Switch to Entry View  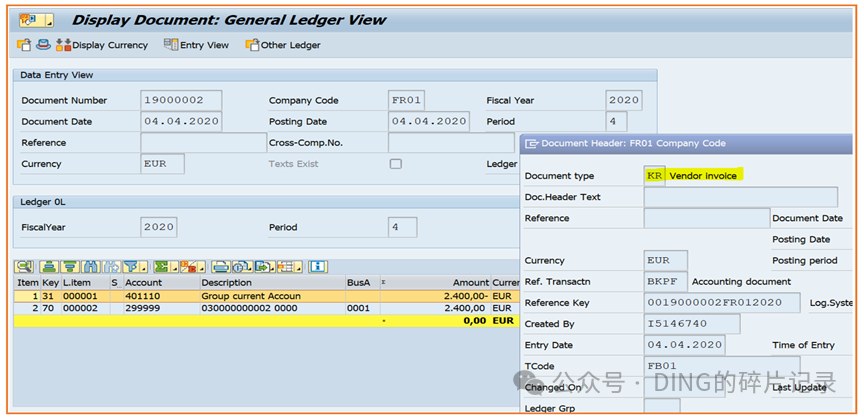[x=196, y=45]
